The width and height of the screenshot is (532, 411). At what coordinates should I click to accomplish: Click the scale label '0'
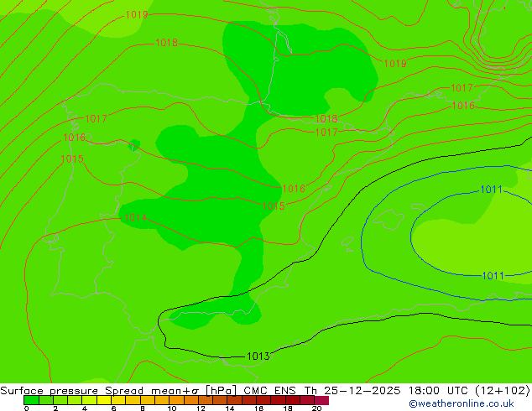27,408
